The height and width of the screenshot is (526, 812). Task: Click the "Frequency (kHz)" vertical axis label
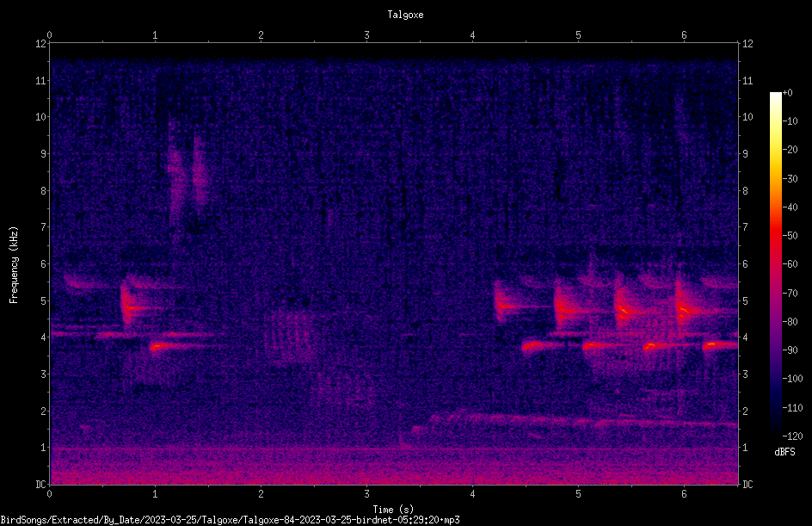14,265
